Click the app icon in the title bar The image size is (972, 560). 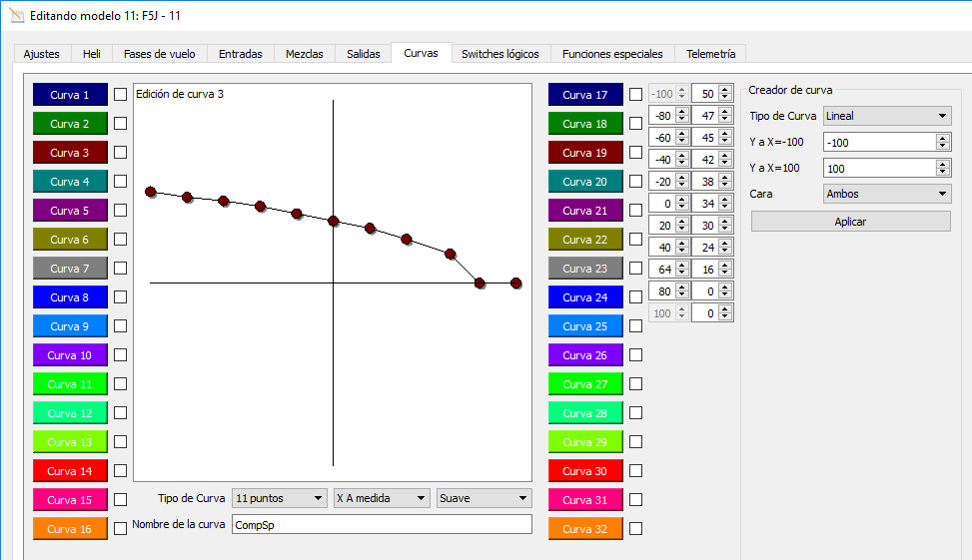pyautogui.click(x=15, y=15)
